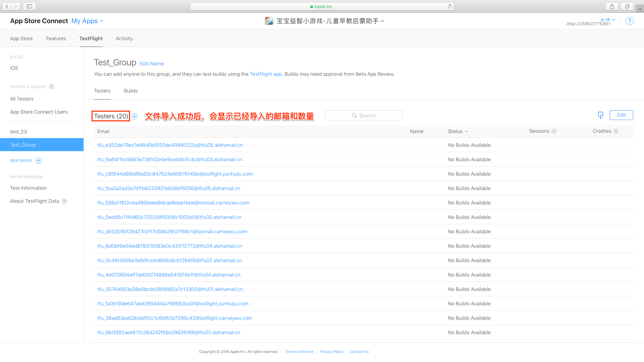Image resolution: width=644 pixels, height=362 pixels.
Task: Toggle the Safari sidebar button
Action: coord(30,6)
